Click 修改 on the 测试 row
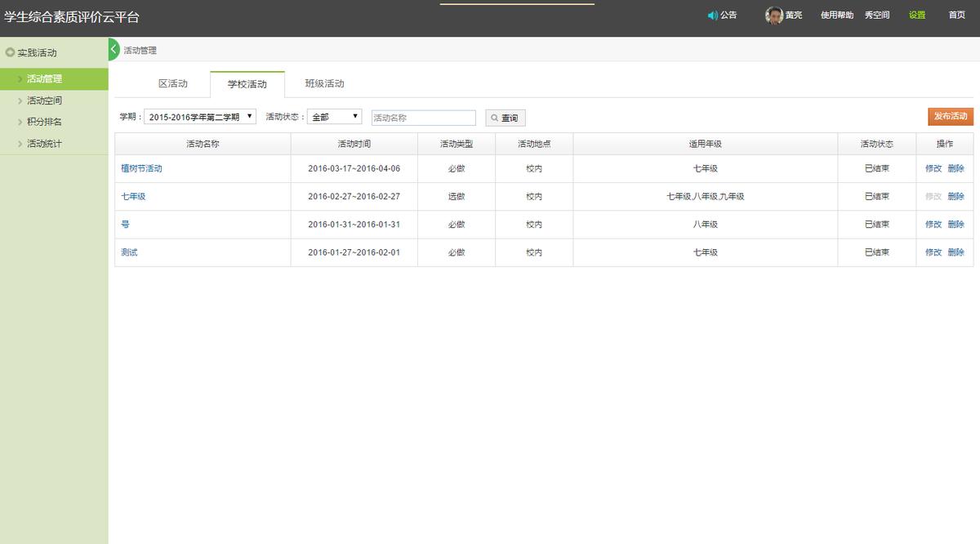Image resolution: width=980 pixels, height=544 pixels. [933, 252]
